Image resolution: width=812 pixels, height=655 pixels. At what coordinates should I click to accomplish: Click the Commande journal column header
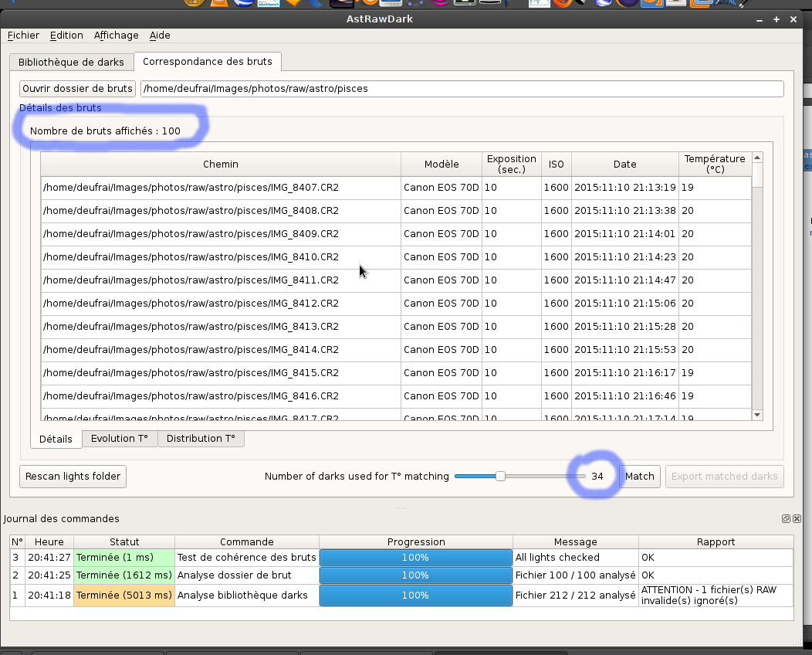pyautogui.click(x=246, y=542)
